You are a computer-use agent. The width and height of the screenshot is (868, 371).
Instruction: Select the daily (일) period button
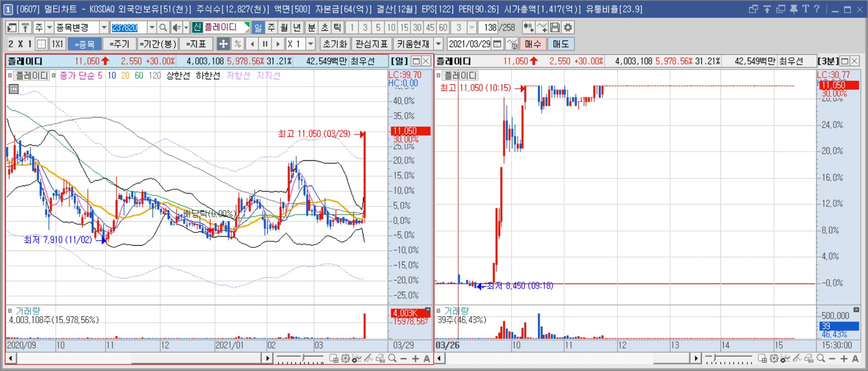pyautogui.click(x=258, y=27)
